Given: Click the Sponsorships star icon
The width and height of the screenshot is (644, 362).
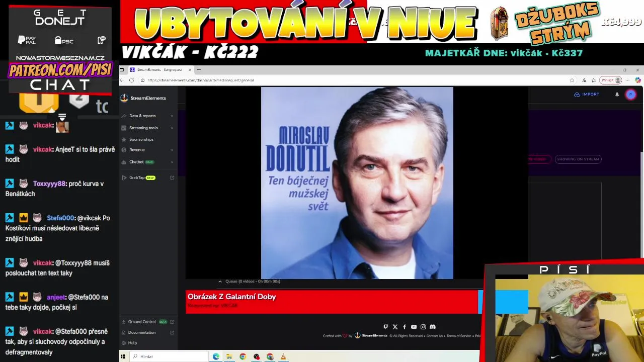Looking at the screenshot, I should coord(124,139).
